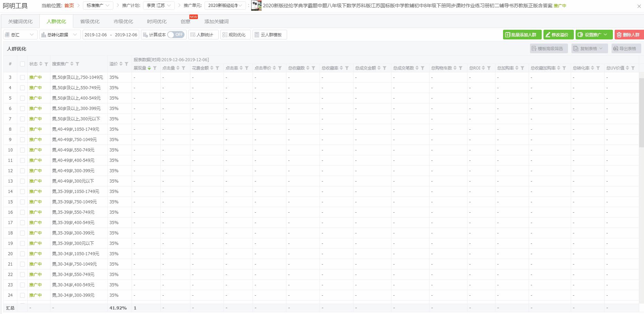The image size is (644, 314).
Task: Click the 导出表格 export table icon
Action: 626,48
